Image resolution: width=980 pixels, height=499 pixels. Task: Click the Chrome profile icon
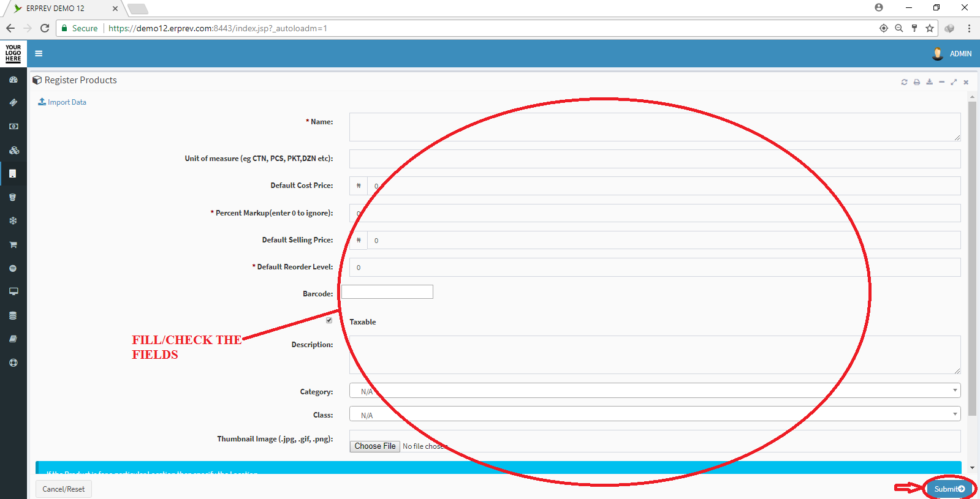[879, 7]
